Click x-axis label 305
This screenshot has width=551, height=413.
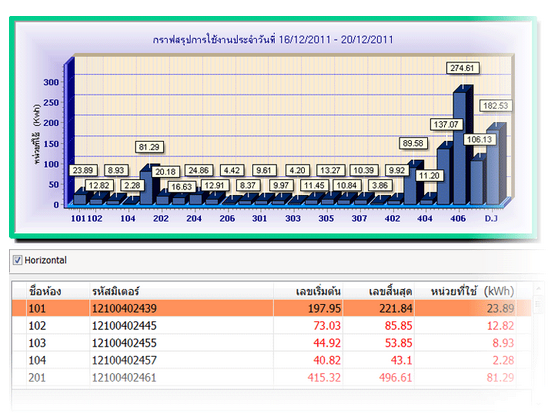coord(326,218)
